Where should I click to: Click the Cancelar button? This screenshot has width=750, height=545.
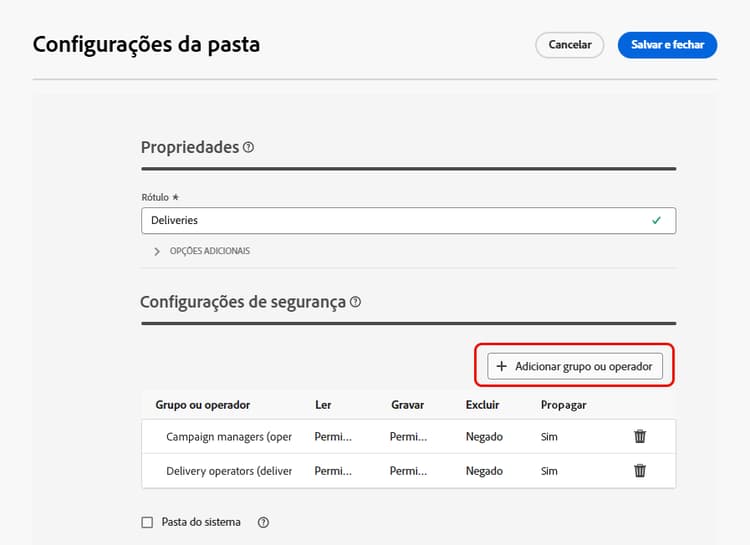(570, 45)
